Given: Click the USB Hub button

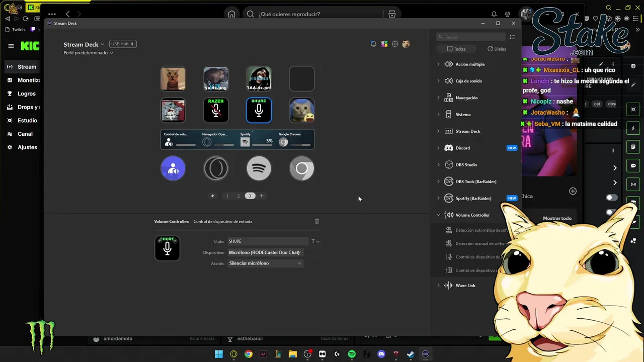Looking at the screenshot, I should point(123,44).
